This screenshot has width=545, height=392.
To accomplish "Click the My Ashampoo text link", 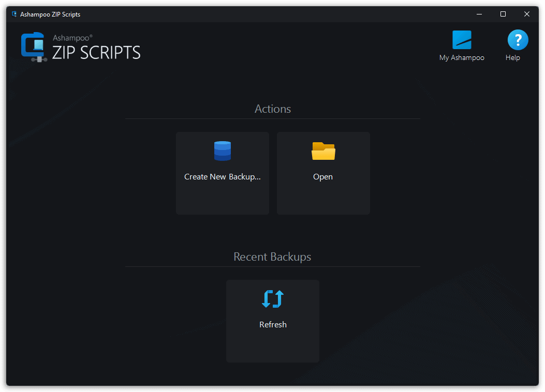I will 462,57.
